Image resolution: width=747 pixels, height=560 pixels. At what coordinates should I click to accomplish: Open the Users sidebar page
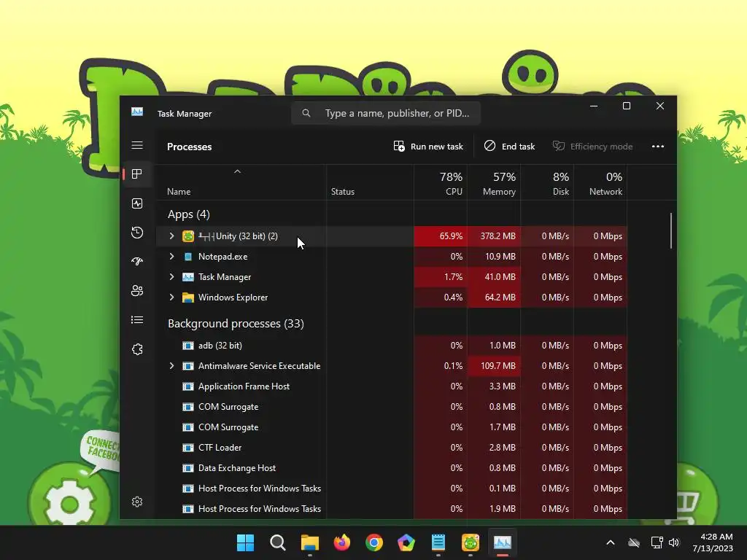[x=137, y=290]
